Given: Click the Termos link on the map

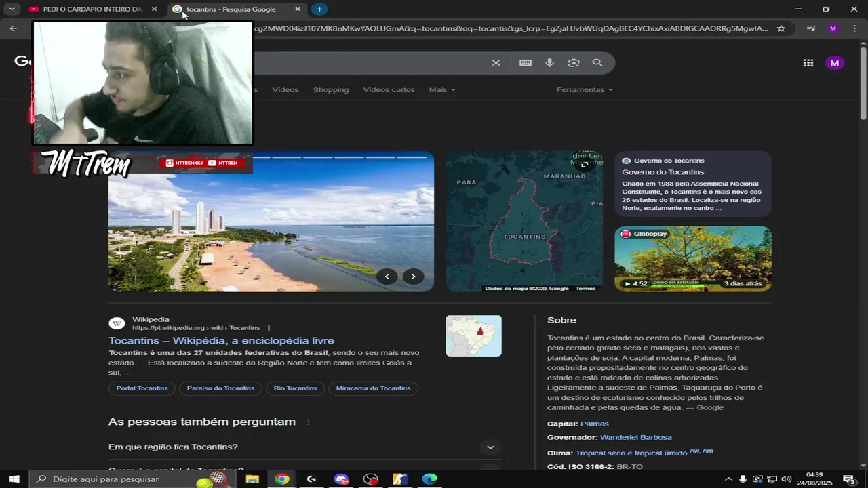Looking at the screenshot, I should (585, 289).
